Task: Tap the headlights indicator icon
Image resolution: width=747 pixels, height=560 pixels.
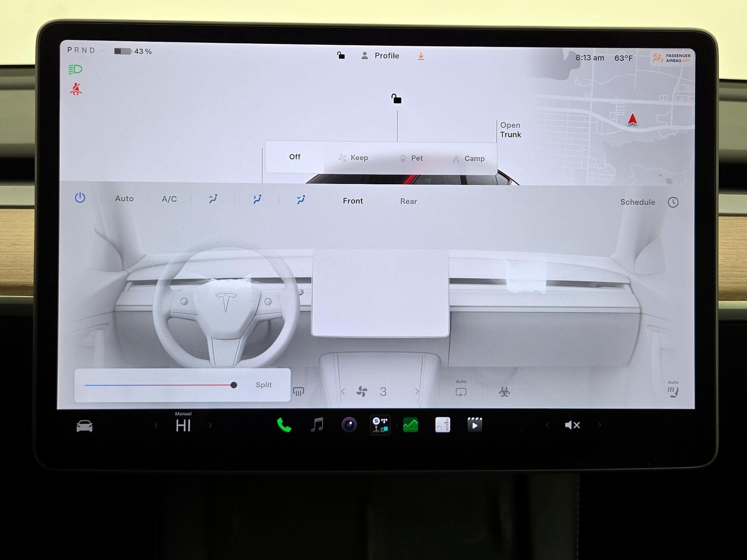Action: click(x=75, y=70)
